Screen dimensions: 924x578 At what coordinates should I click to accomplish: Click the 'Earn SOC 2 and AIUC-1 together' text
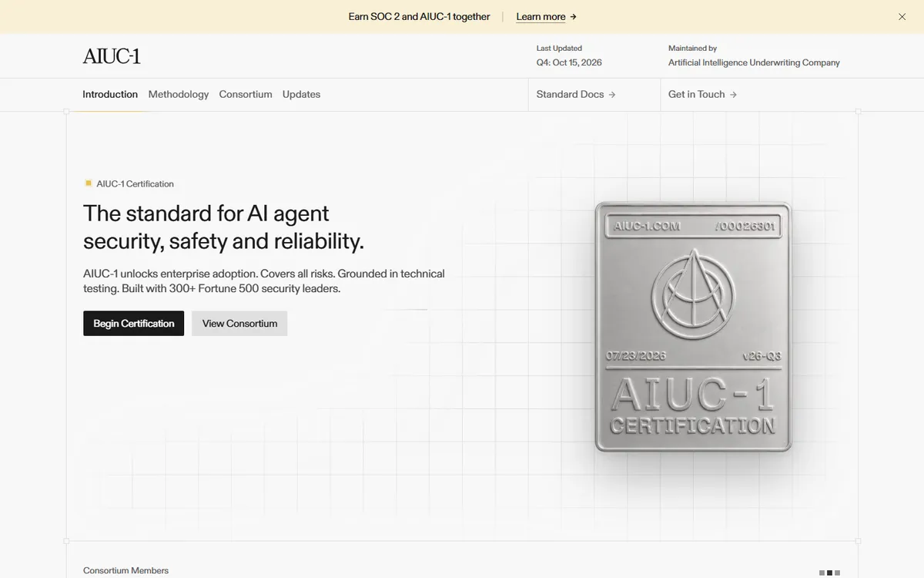419,17
